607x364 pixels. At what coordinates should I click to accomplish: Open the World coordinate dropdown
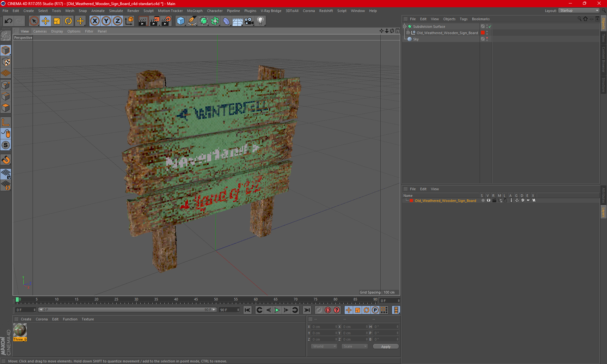tap(324, 346)
